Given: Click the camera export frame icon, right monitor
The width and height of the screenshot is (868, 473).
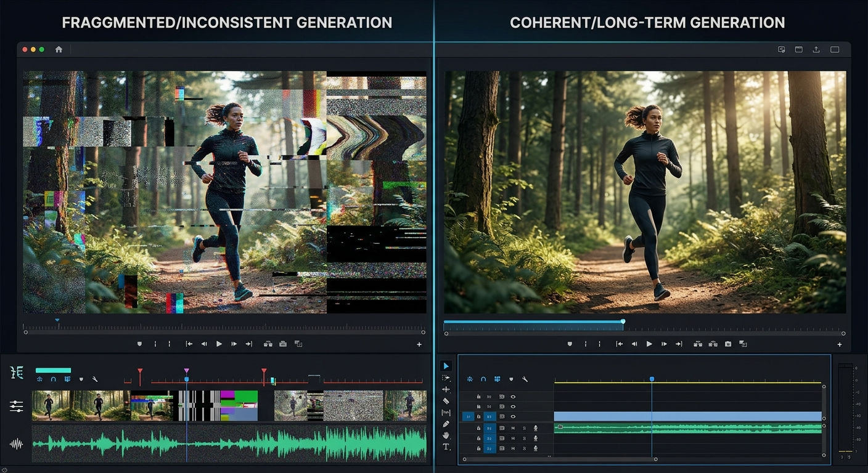Looking at the screenshot, I should (x=728, y=344).
